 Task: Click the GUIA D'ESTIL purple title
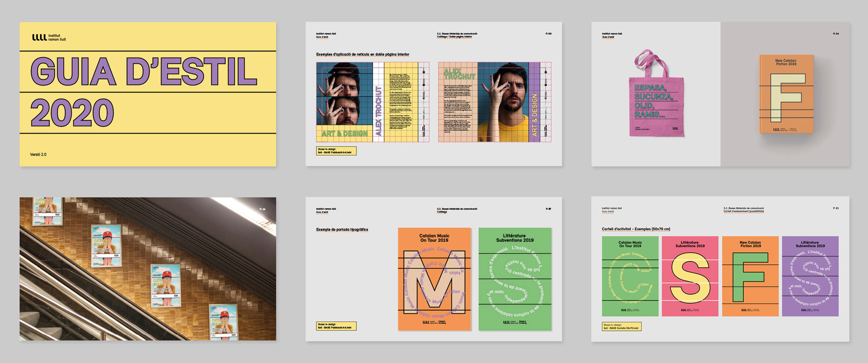pos(144,72)
